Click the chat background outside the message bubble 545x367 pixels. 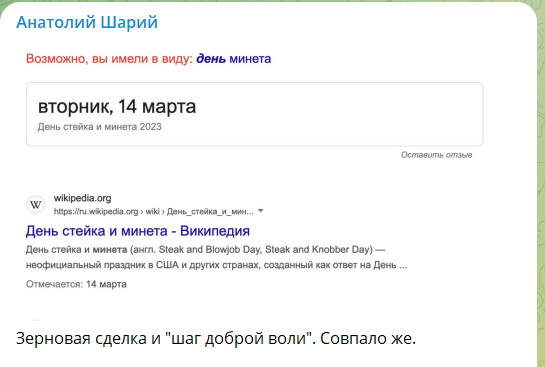point(541,174)
